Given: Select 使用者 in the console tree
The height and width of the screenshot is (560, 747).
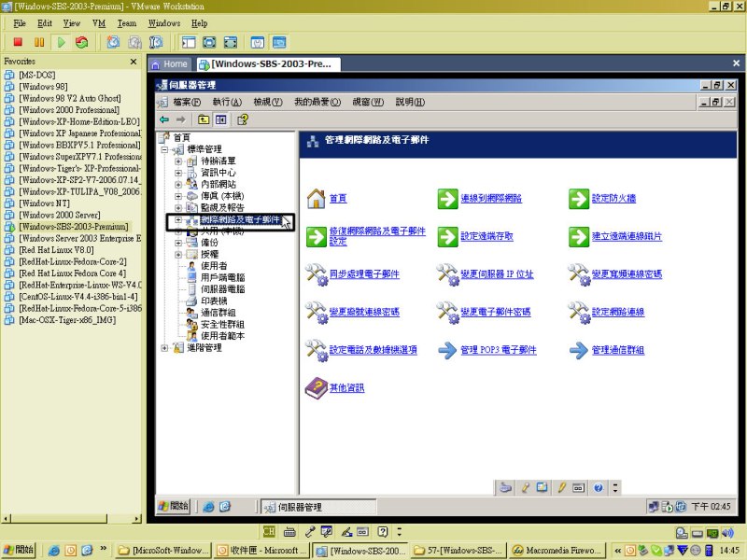Looking at the screenshot, I should point(214,266).
